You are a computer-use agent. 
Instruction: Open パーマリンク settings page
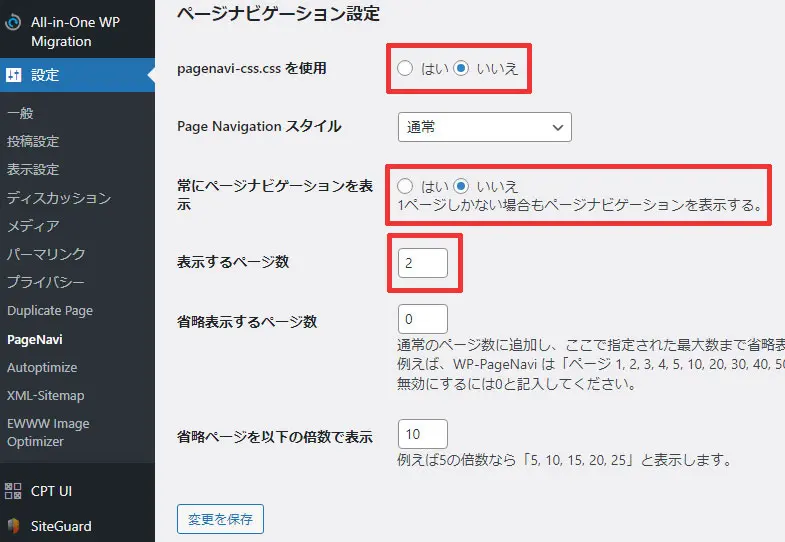[x=46, y=254]
